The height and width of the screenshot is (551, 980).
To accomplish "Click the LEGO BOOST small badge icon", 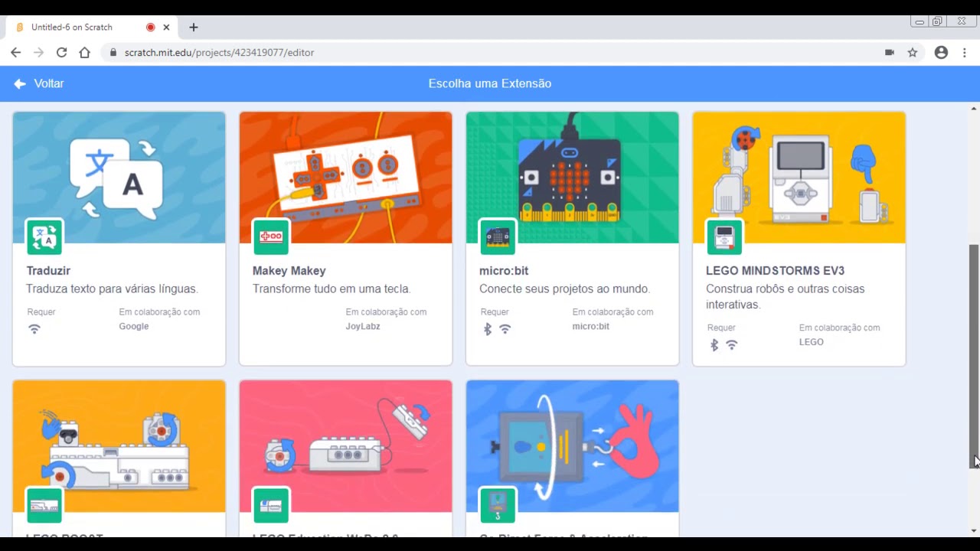I will (x=44, y=506).
